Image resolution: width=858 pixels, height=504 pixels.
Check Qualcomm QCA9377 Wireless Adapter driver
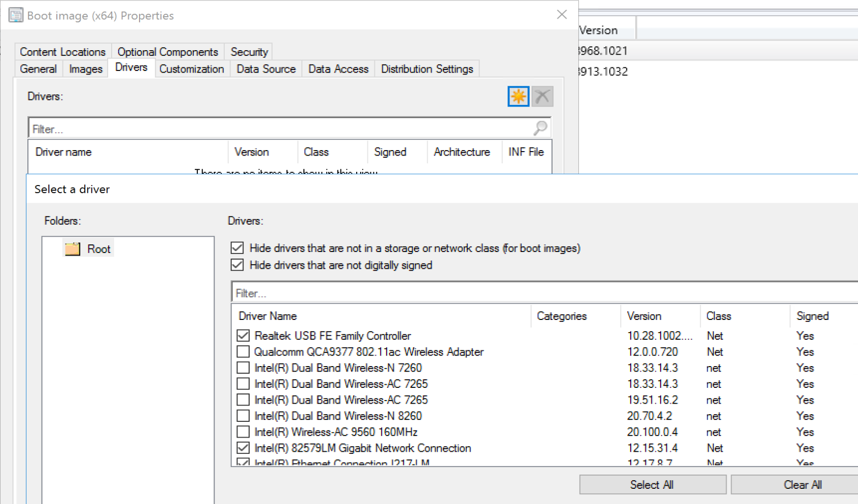(x=244, y=352)
